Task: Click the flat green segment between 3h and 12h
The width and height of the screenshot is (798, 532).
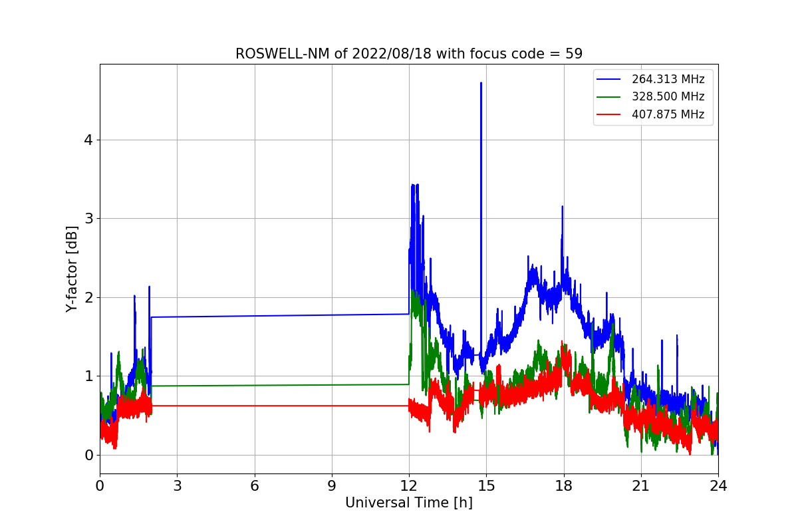Action: pyautogui.click(x=279, y=385)
